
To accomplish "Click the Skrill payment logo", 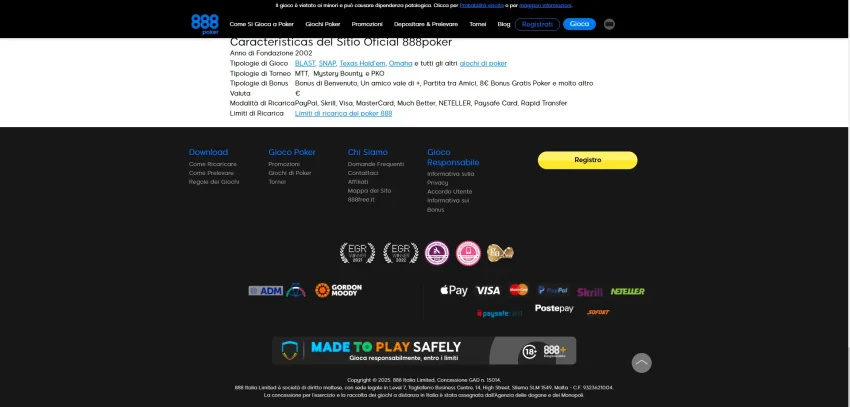I will click(x=590, y=292).
